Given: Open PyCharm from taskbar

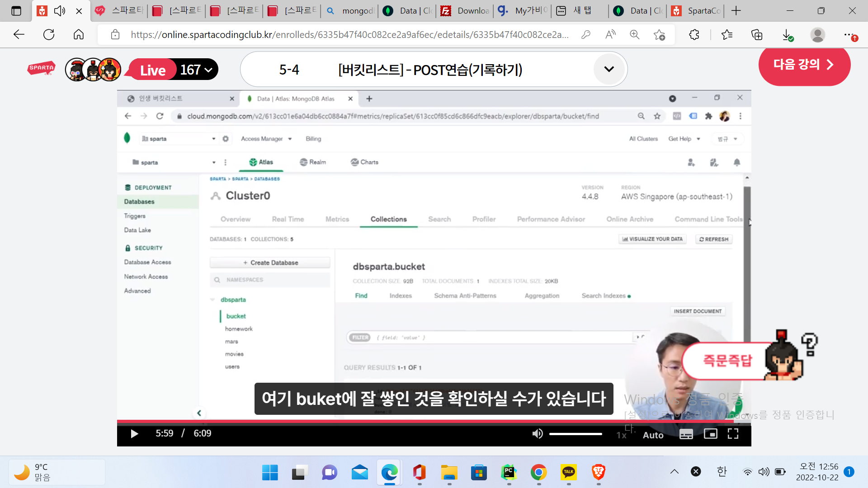Looking at the screenshot, I should [x=509, y=473].
